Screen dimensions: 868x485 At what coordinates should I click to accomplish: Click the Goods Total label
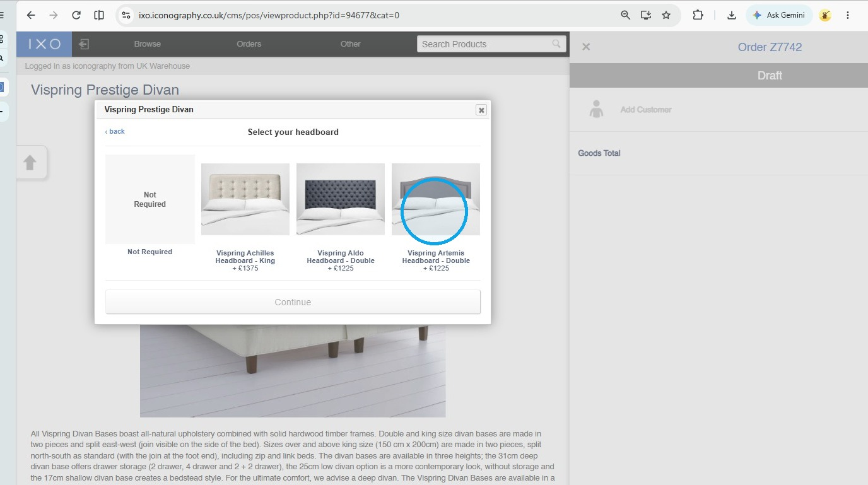point(599,153)
